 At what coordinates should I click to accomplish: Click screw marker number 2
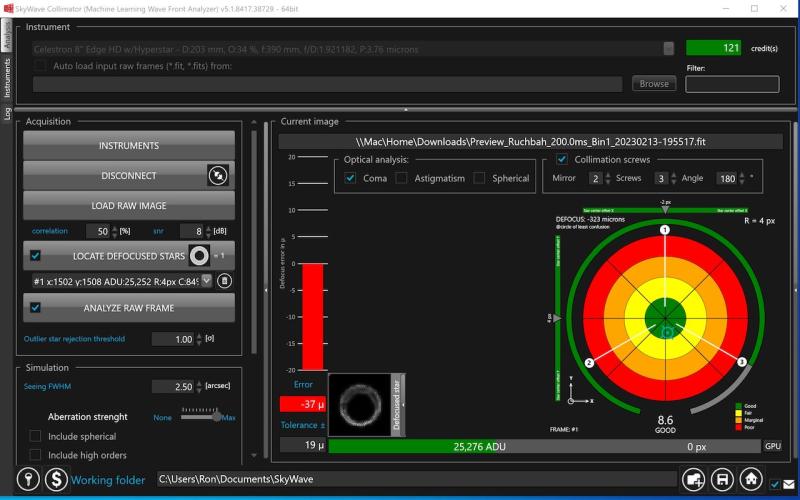(x=589, y=363)
